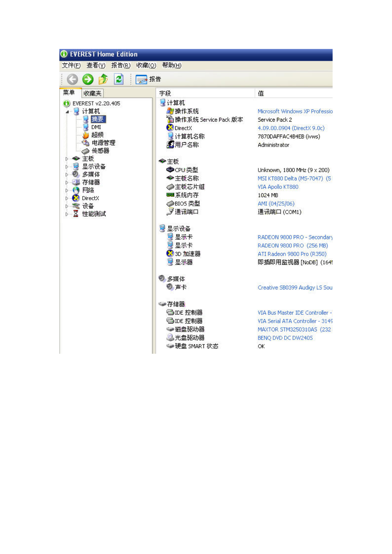Go up one level with folder arrow icon

click(103, 79)
